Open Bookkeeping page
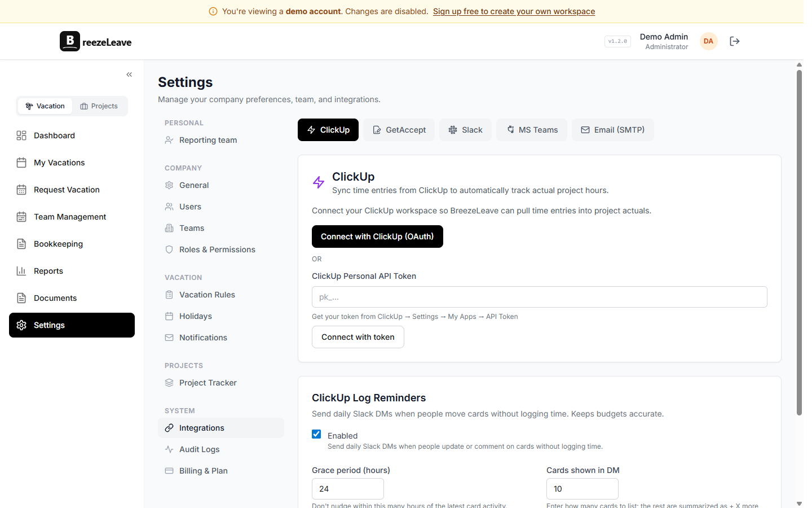 pos(72,244)
